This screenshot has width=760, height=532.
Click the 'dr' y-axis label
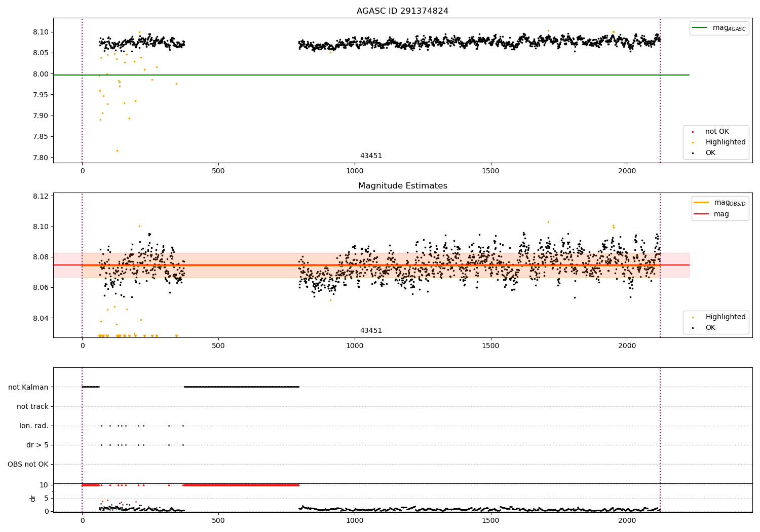pyautogui.click(x=33, y=498)
